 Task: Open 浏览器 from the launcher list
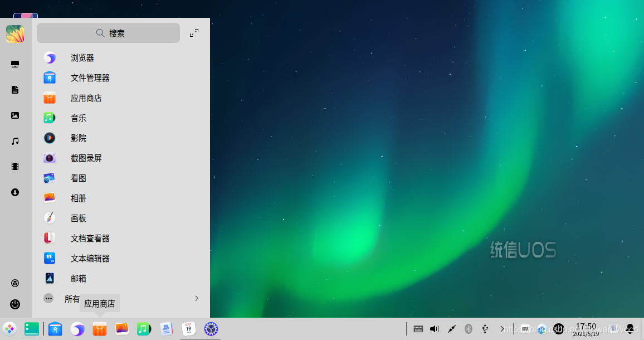pos(121,58)
